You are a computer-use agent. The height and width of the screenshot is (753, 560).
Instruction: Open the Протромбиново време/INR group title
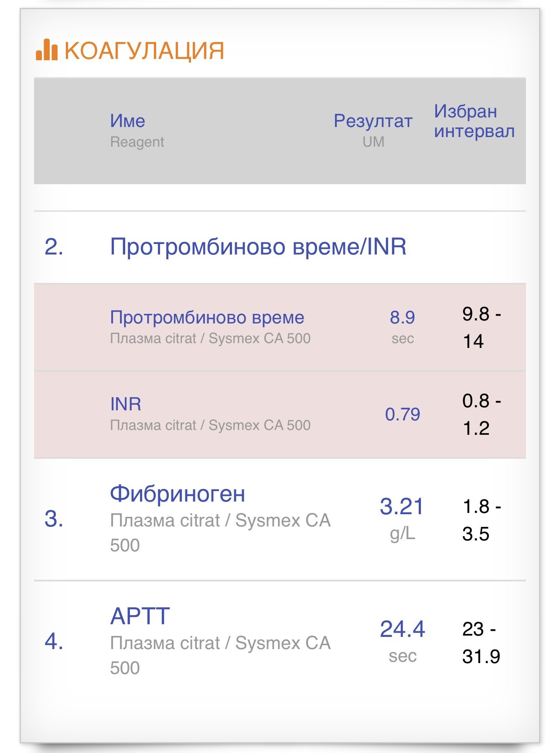pos(258,247)
